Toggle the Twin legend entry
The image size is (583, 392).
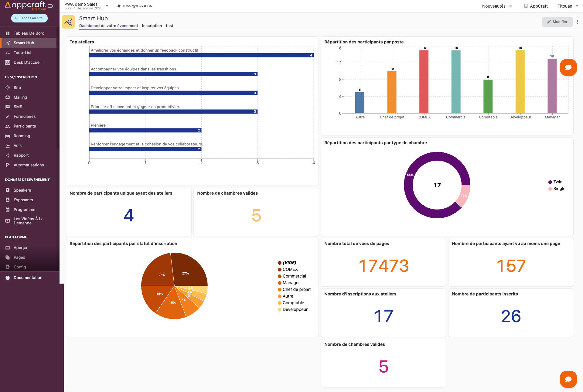tap(555, 182)
